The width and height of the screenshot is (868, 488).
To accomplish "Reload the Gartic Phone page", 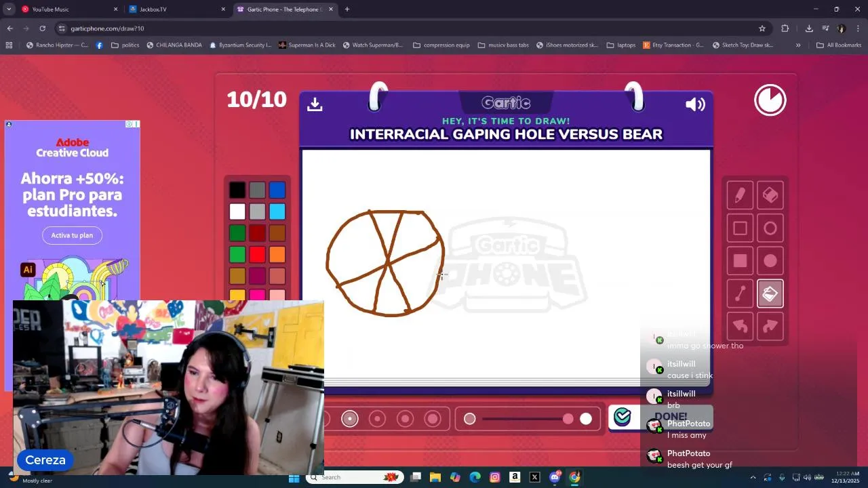I will pos(42,28).
